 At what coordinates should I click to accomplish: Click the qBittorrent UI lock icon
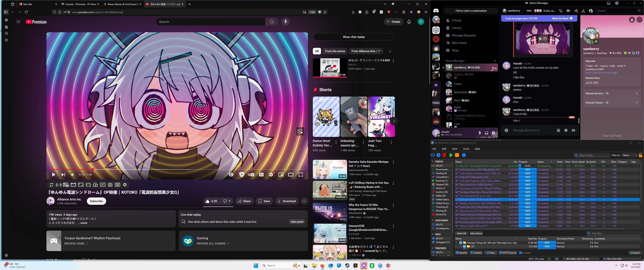(x=640, y=155)
